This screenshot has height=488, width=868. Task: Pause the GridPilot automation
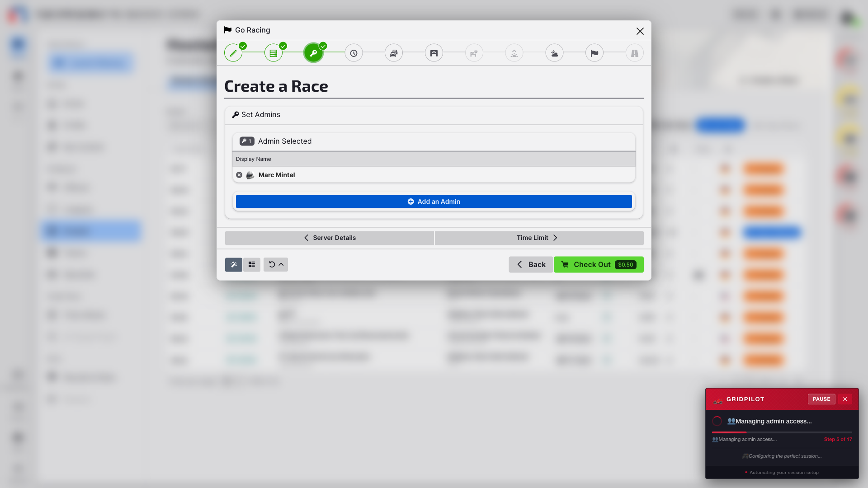pos(821,399)
